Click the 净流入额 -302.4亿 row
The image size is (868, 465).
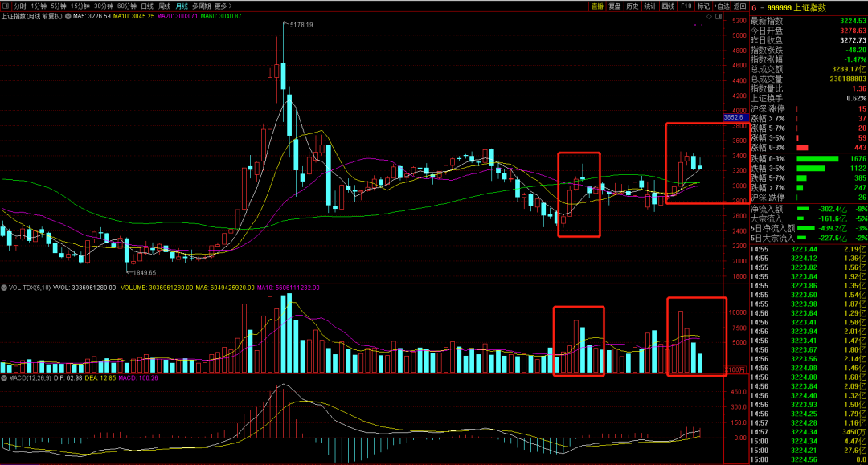(x=809, y=209)
